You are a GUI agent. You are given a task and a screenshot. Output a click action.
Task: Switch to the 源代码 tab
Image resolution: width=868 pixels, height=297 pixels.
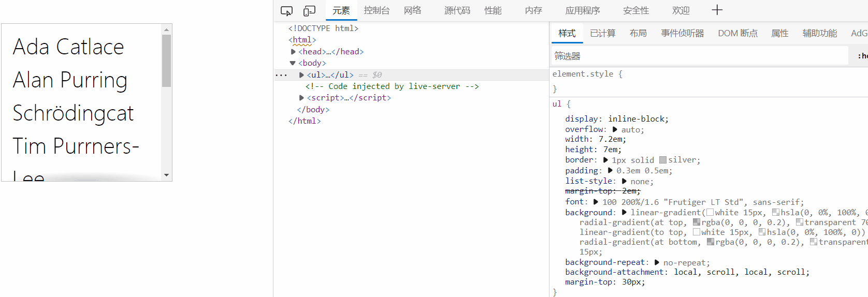[457, 10]
